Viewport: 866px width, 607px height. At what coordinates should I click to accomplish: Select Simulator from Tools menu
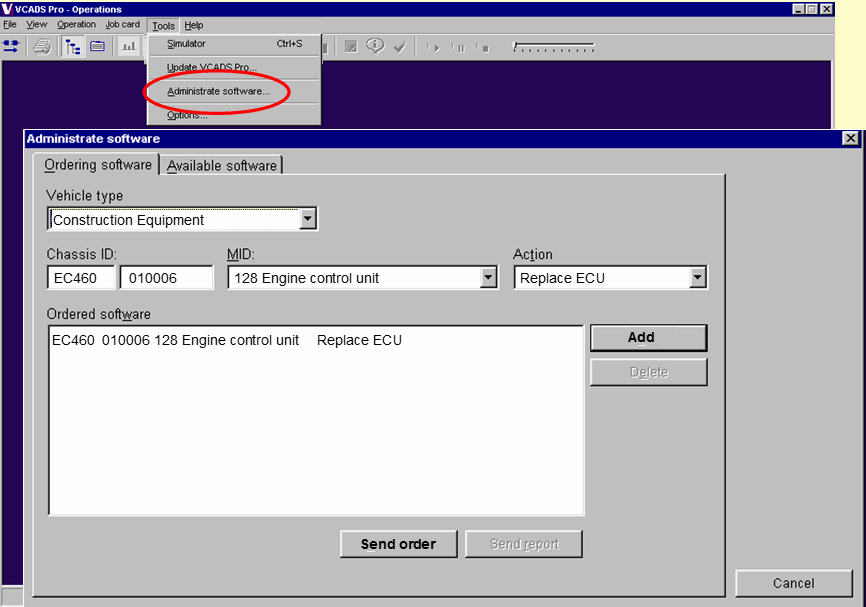coord(234,44)
